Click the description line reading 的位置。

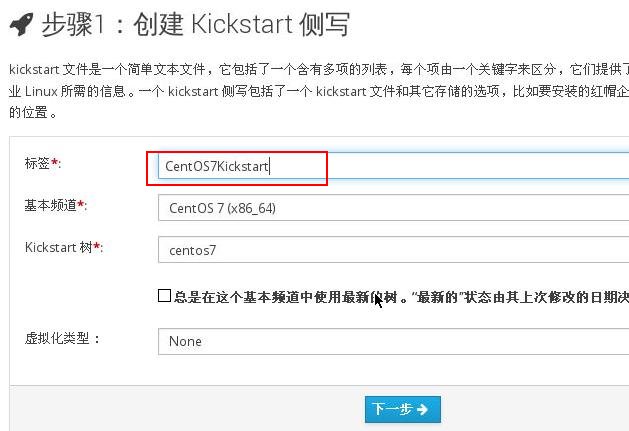click(33, 112)
